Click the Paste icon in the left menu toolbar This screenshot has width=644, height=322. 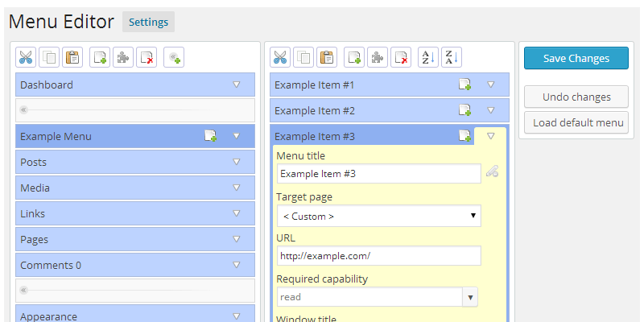tap(72, 57)
